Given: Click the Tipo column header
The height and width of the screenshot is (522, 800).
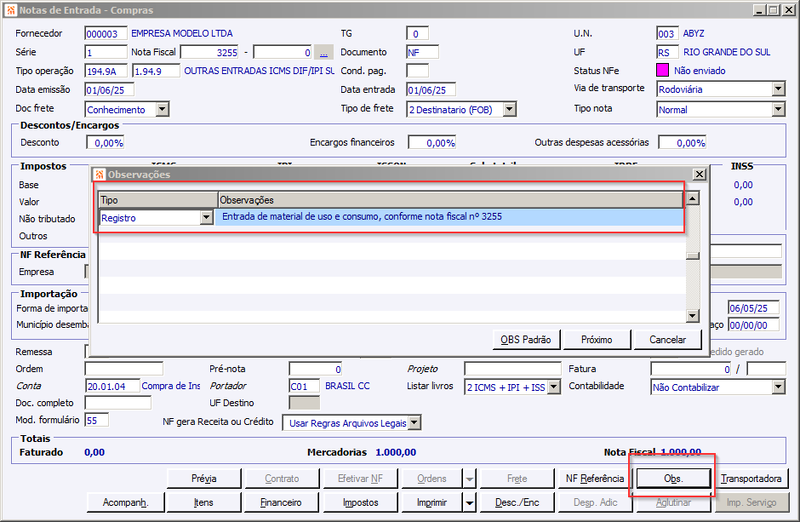Looking at the screenshot, I should (x=158, y=200).
